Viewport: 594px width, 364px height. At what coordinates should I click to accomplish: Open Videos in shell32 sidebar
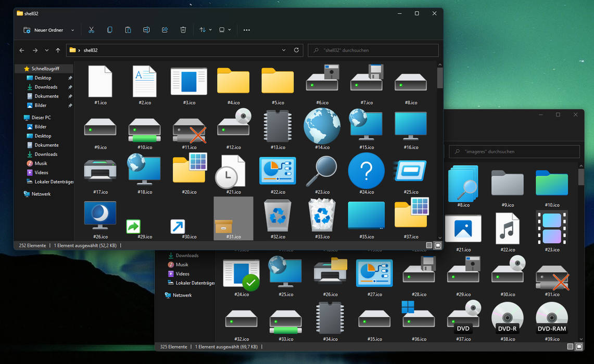[x=37, y=173]
